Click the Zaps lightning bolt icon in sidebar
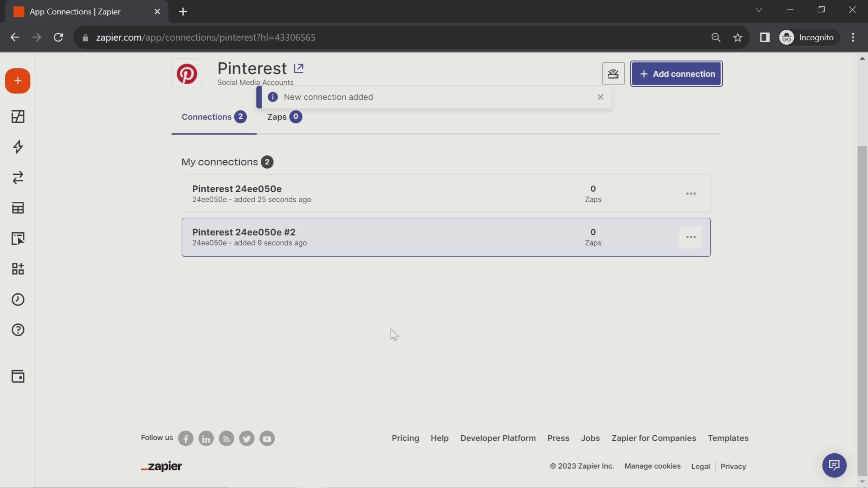The width and height of the screenshot is (868, 488). 18,147
